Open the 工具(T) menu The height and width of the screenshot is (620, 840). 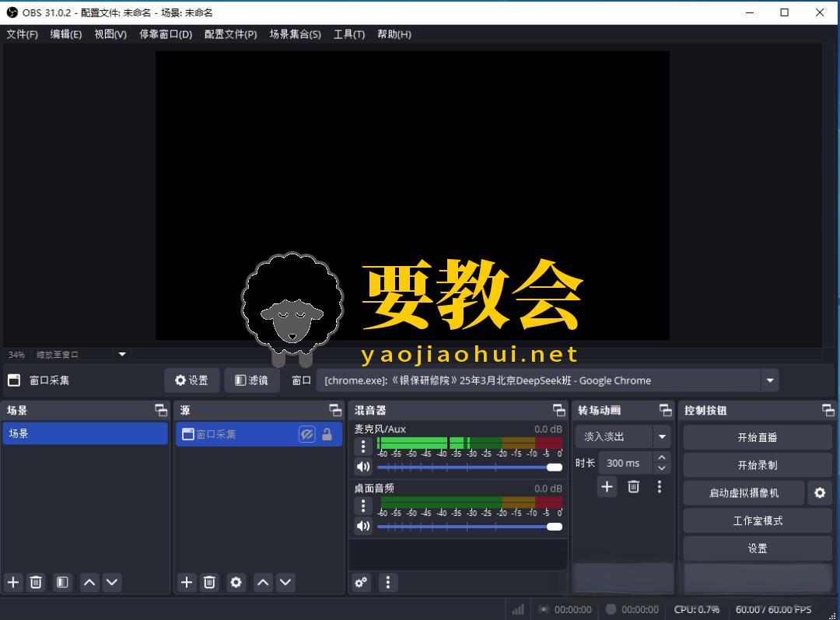coord(349,34)
